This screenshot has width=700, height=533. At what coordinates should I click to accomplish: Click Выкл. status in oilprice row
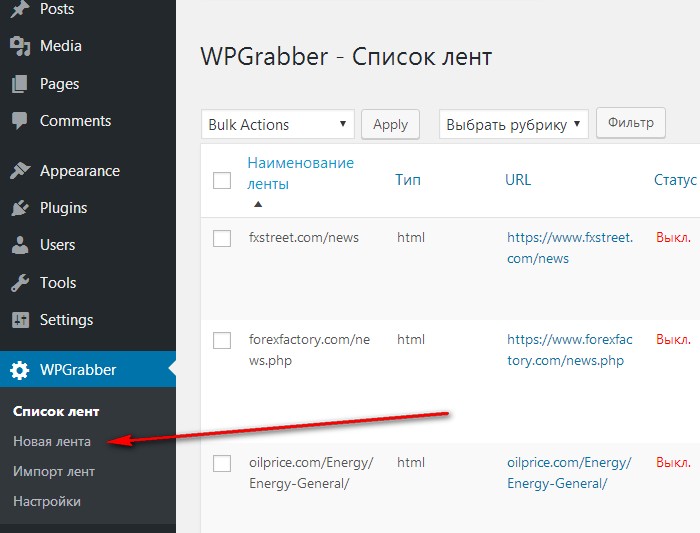coord(673,462)
